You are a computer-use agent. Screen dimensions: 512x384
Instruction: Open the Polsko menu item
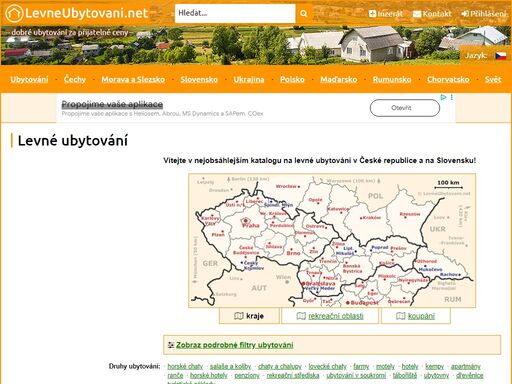pyautogui.click(x=292, y=79)
